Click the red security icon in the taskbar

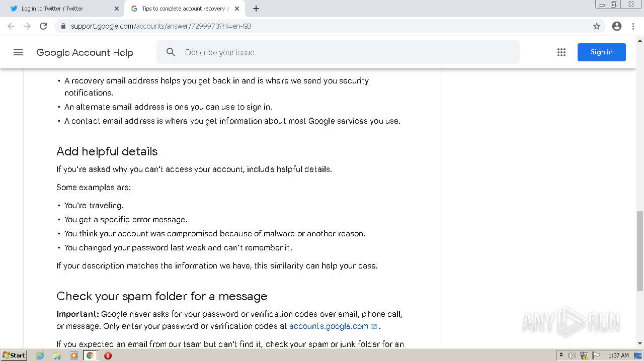(108, 355)
